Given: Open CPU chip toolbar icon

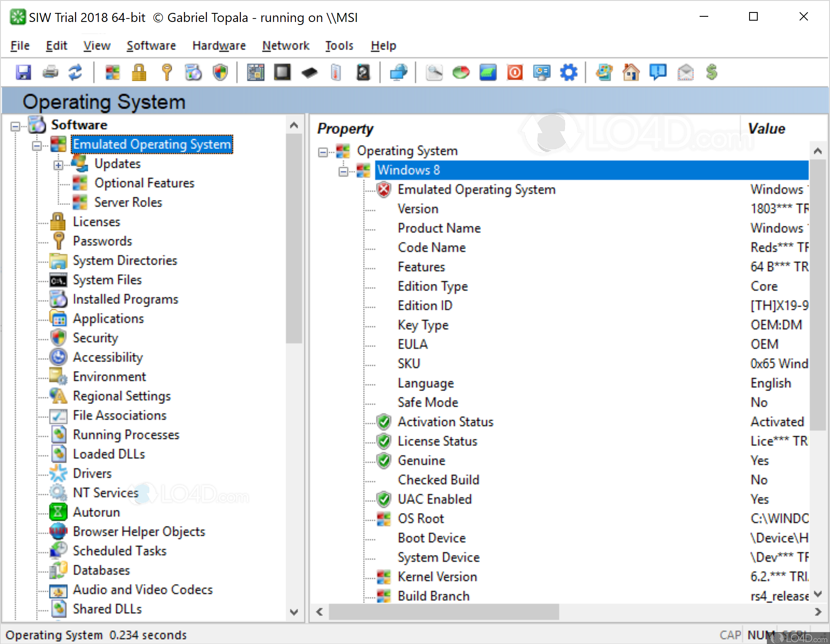Looking at the screenshot, I should click(282, 72).
